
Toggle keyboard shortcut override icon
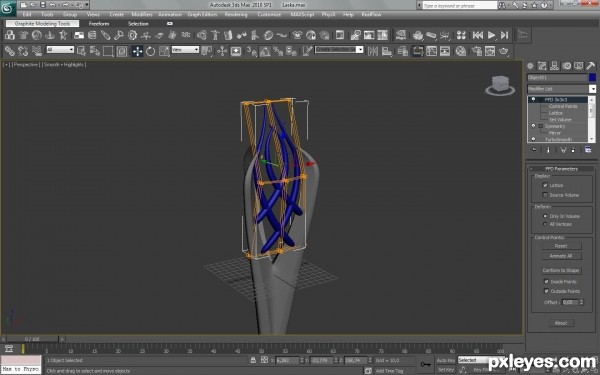tap(236, 51)
